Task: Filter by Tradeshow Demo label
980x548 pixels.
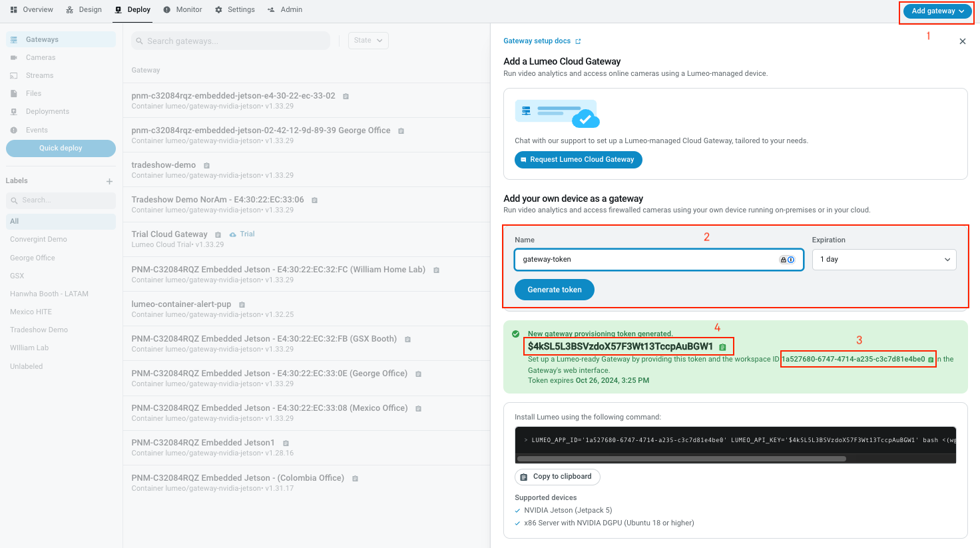Action: pyautogui.click(x=39, y=330)
